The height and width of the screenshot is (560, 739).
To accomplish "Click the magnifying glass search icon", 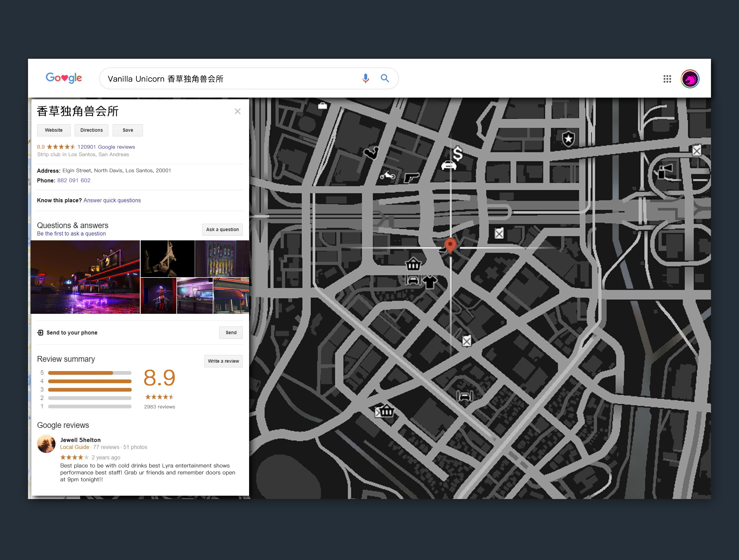I will tap(385, 78).
